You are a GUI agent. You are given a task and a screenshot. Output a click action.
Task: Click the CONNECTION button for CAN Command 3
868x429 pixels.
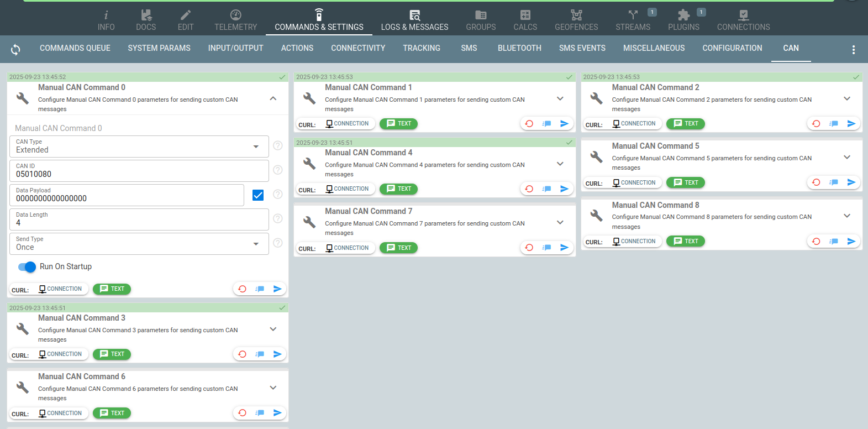click(x=60, y=354)
